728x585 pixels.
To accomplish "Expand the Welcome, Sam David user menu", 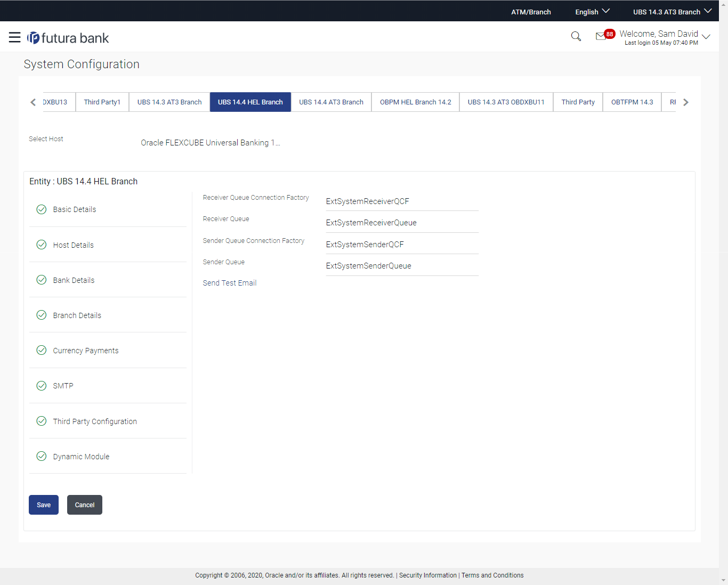I will pyautogui.click(x=665, y=37).
